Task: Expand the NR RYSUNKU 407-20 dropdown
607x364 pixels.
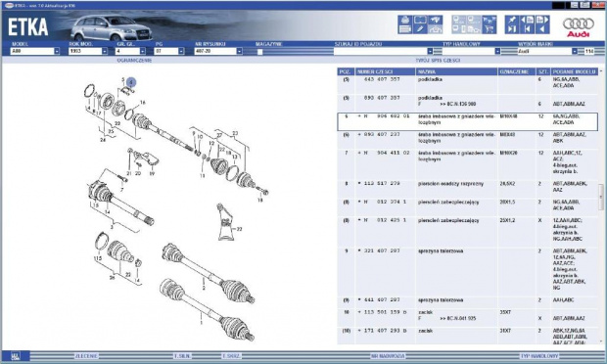Action: (239, 51)
